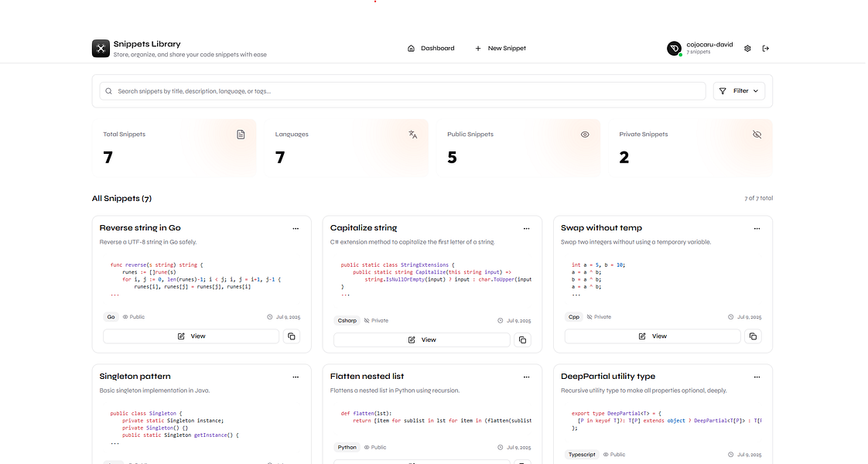Click the search magnifier icon in the search bar
This screenshot has width=868, height=464.
click(108, 90)
